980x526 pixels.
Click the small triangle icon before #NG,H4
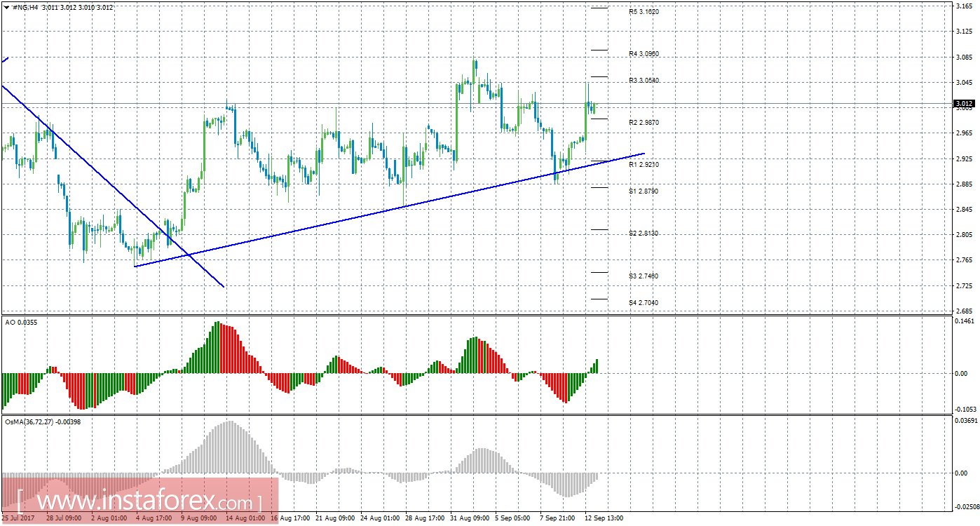[x=7, y=7]
